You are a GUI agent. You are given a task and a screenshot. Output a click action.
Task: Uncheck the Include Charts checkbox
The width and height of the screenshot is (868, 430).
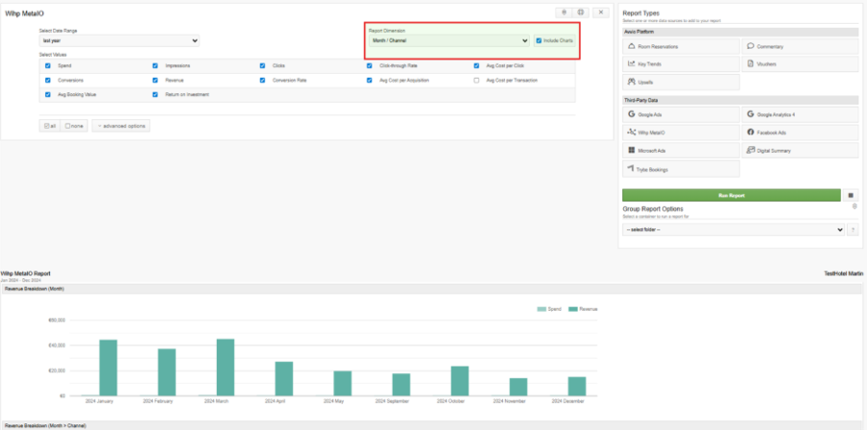pyautogui.click(x=539, y=40)
